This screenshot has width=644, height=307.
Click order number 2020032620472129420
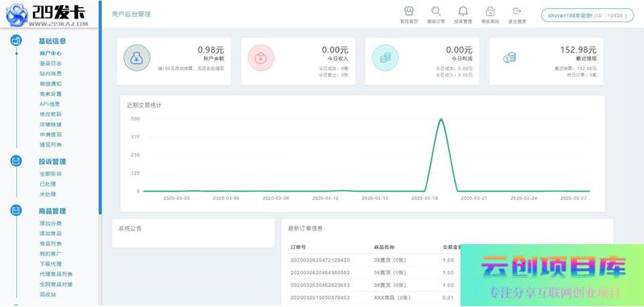(320, 260)
